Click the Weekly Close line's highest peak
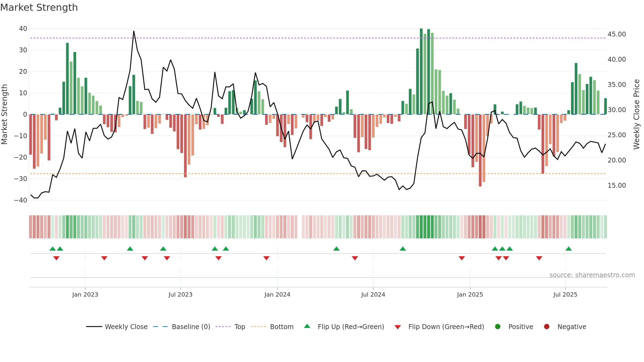The height and width of the screenshot is (362, 644). point(134,31)
